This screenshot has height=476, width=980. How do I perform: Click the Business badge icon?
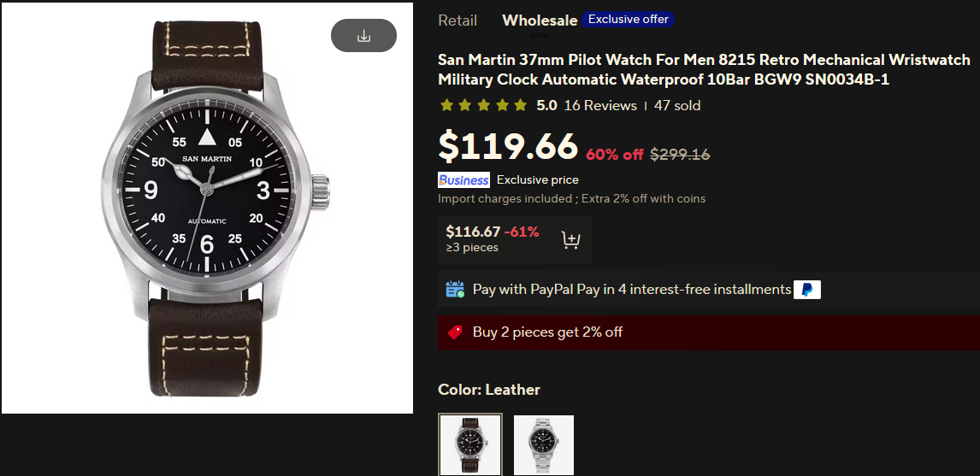pyautogui.click(x=463, y=179)
